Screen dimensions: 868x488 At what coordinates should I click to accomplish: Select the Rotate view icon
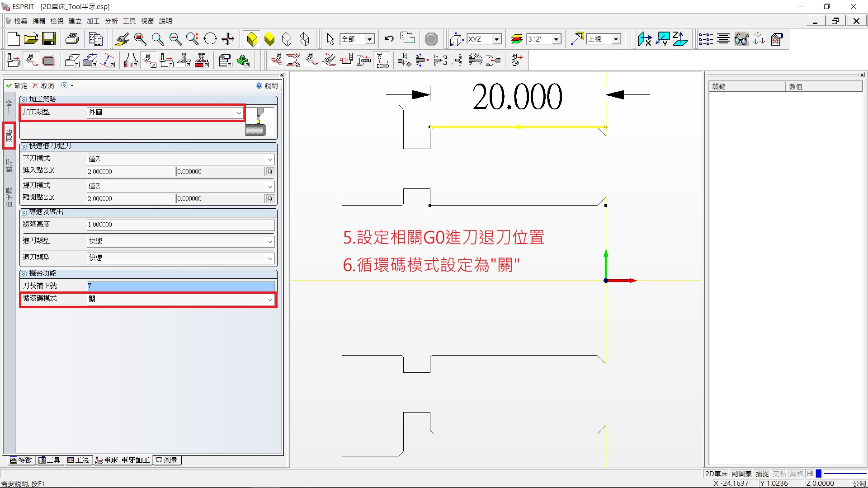(210, 39)
